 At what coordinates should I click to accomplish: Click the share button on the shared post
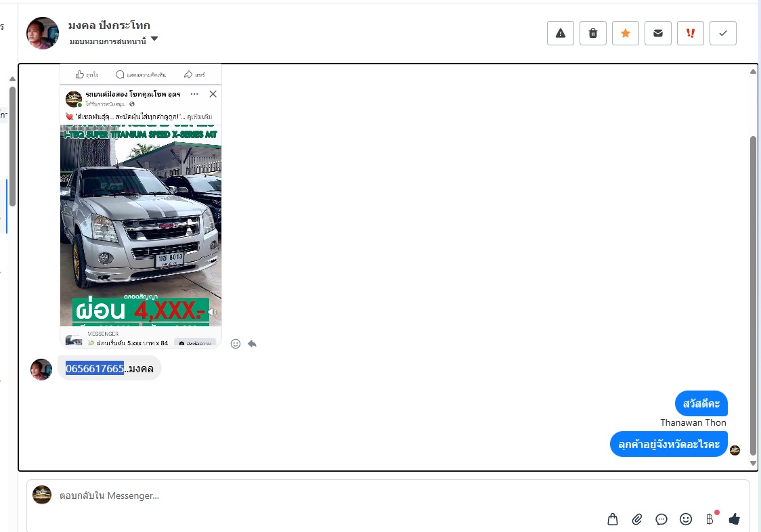194,74
